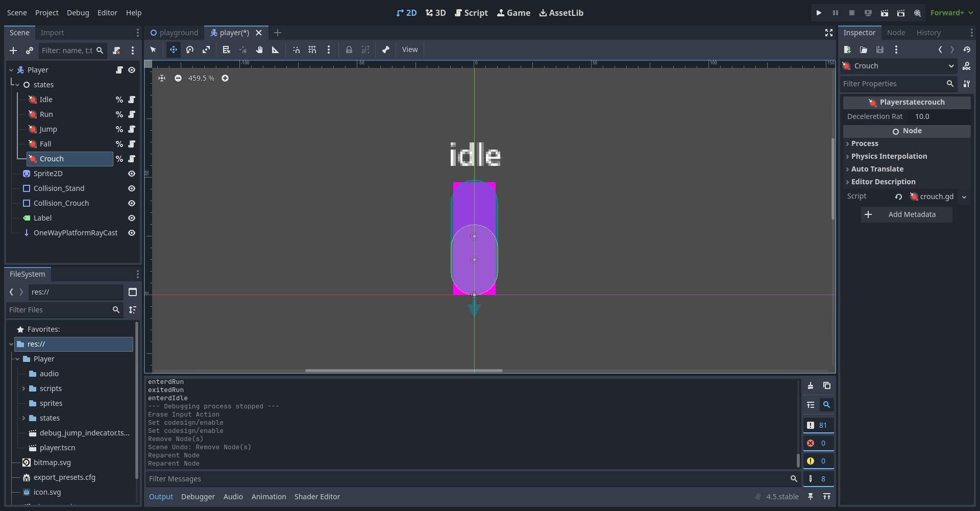Run the project with Play button

(x=819, y=13)
